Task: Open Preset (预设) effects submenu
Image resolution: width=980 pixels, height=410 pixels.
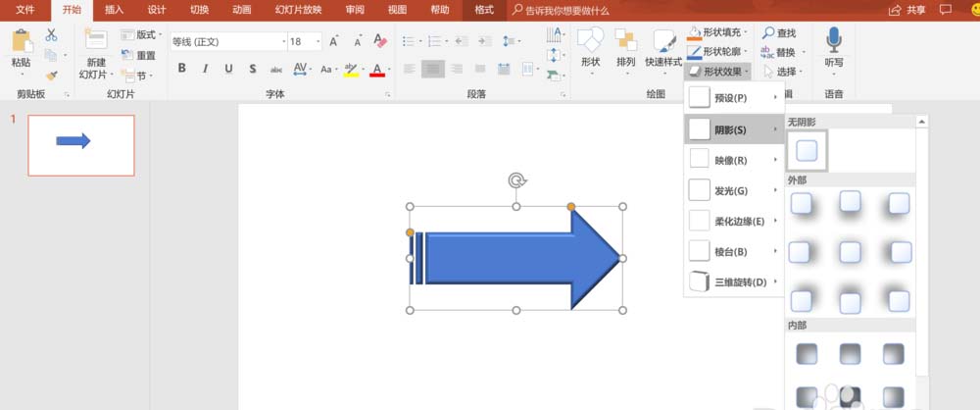Action: tap(734, 98)
